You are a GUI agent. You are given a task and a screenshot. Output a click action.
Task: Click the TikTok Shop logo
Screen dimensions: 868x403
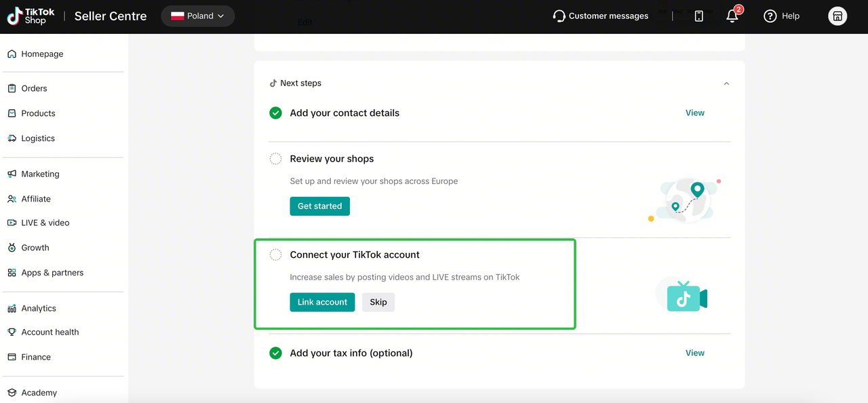(31, 16)
